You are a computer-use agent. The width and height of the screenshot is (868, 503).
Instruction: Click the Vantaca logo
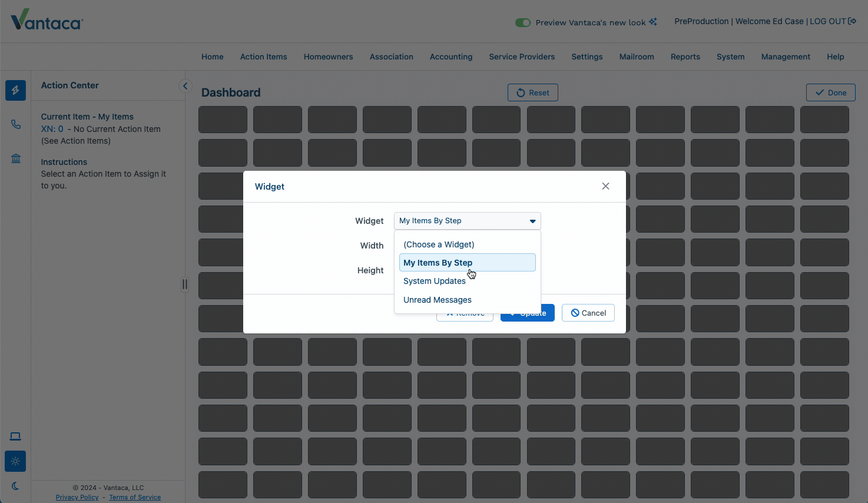pyautogui.click(x=47, y=20)
